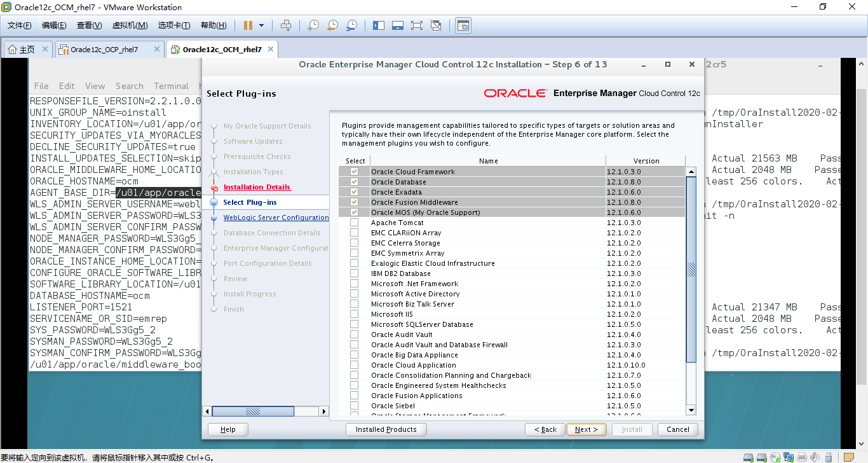Viewport: 868px width, 463px height.
Task: Open the 编辑(E) menu
Action: pos(54,25)
